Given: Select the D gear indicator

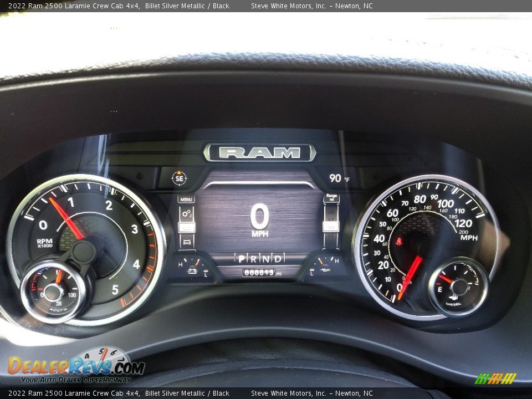Looking at the screenshot, I should [278, 259].
